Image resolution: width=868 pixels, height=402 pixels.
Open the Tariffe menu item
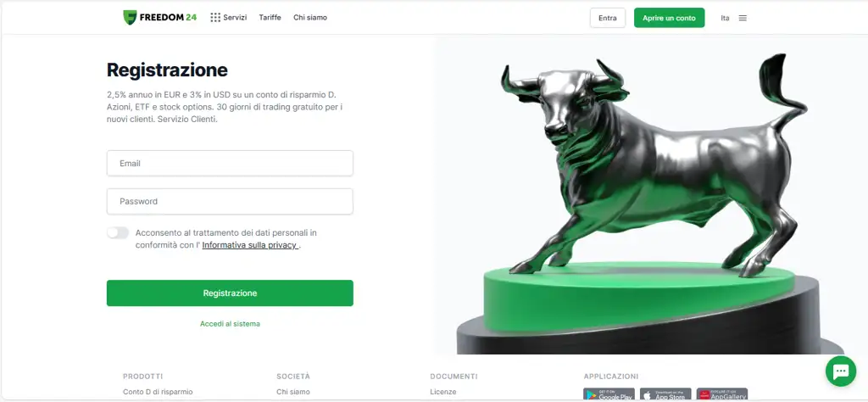270,18
